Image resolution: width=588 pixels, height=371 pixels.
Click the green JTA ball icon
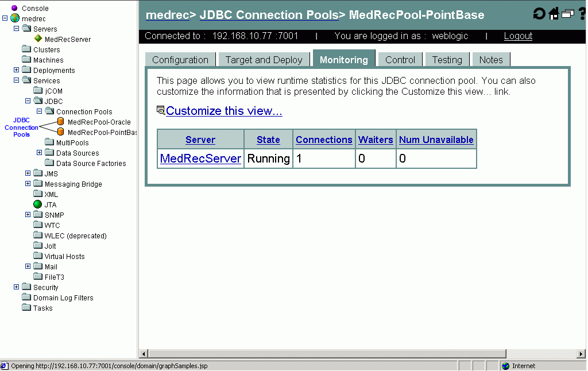tap(37, 204)
